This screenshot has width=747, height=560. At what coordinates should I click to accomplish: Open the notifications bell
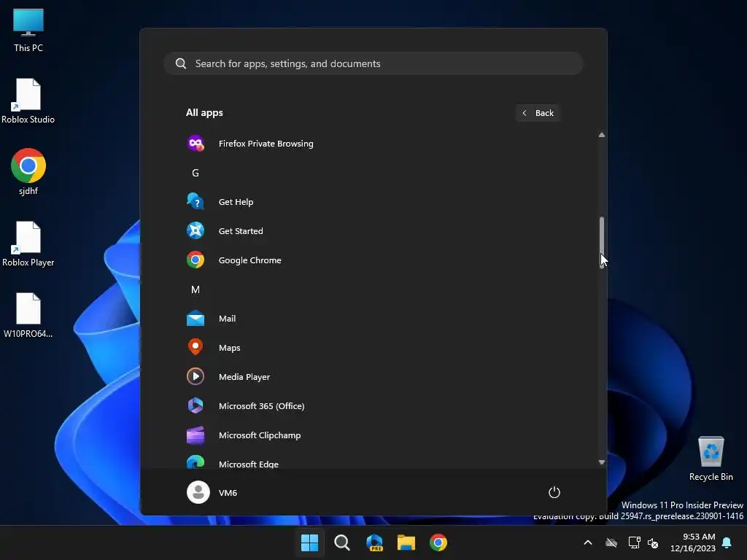tap(727, 542)
